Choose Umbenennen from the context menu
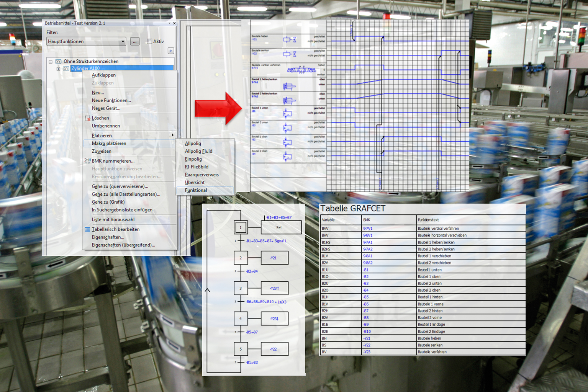 click(x=106, y=126)
